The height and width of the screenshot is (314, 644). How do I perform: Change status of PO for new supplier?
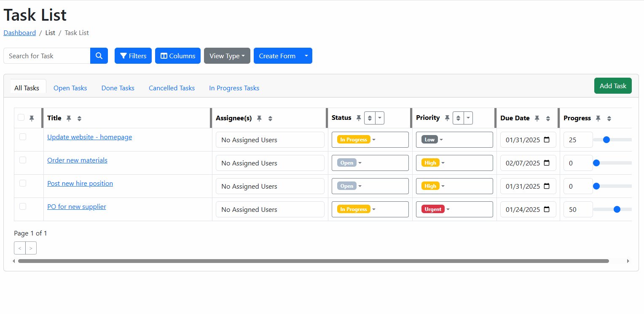click(370, 209)
